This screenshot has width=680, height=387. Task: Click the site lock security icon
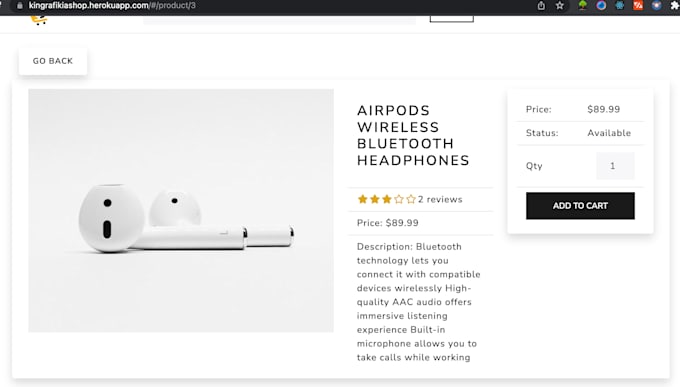pos(20,6)
